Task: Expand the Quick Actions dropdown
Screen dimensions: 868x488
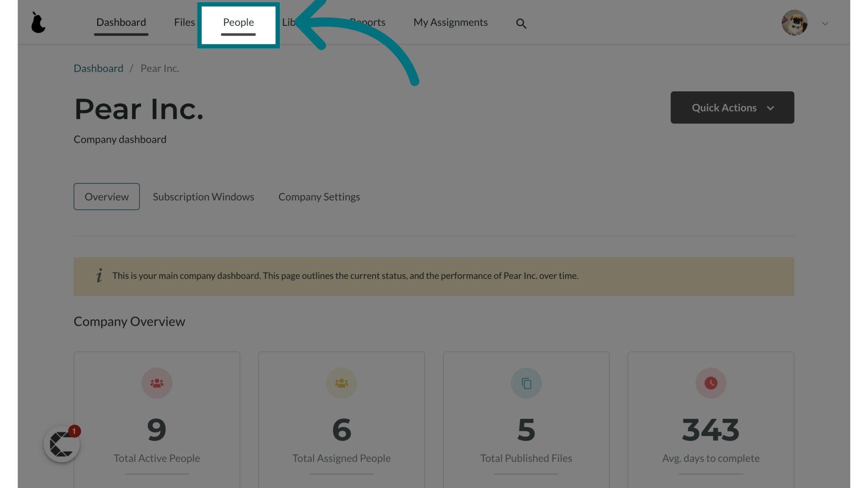Action: (x=732, y=107)
